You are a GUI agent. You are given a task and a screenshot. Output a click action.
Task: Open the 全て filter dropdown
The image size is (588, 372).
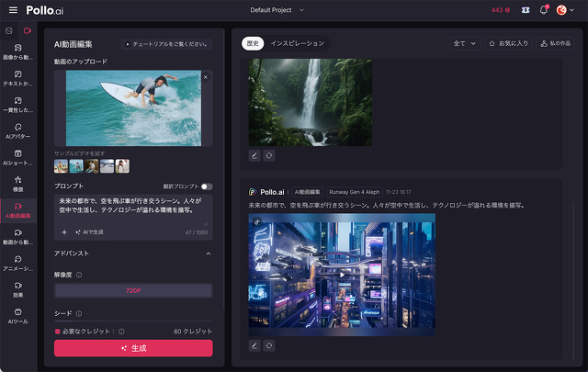(x=464, y=43)
